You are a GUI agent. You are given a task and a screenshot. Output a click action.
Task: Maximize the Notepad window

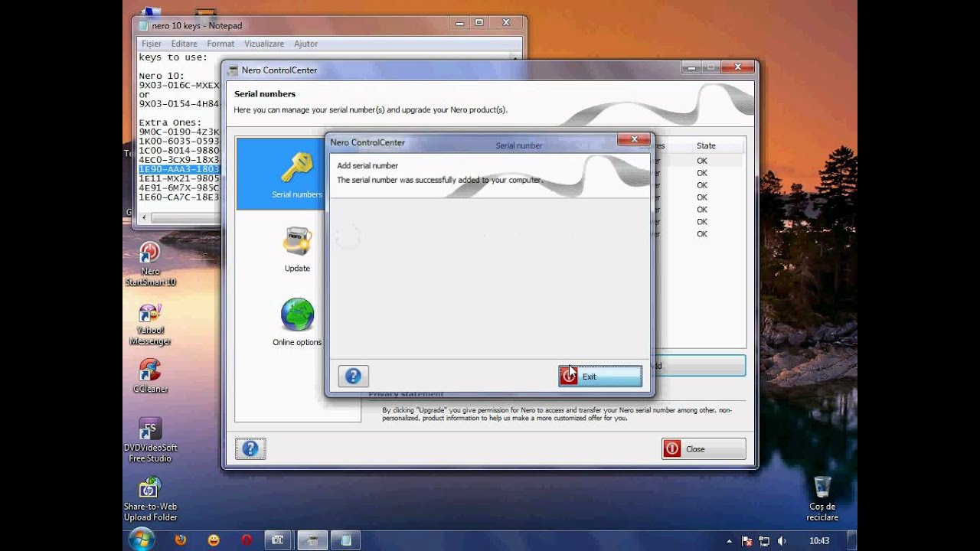pyautogui.click(x=479, y=23)
